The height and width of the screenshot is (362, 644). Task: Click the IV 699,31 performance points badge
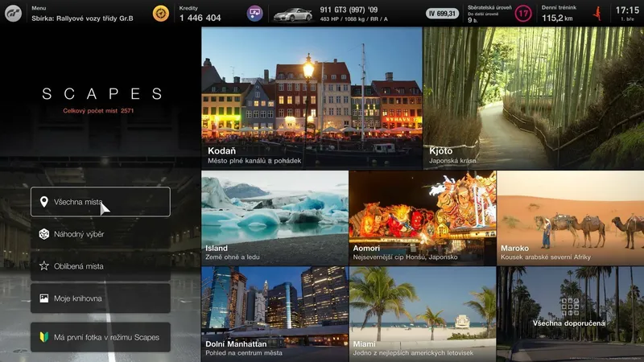(x=442, y=14)
